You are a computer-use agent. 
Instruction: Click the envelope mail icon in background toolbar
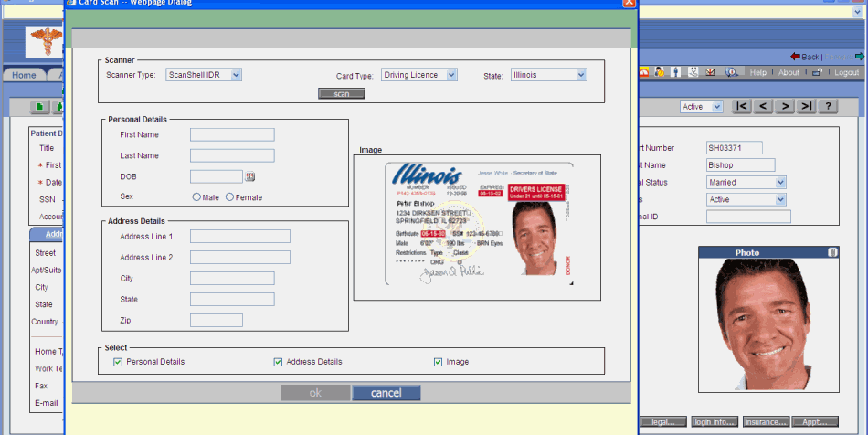[711, 72]
